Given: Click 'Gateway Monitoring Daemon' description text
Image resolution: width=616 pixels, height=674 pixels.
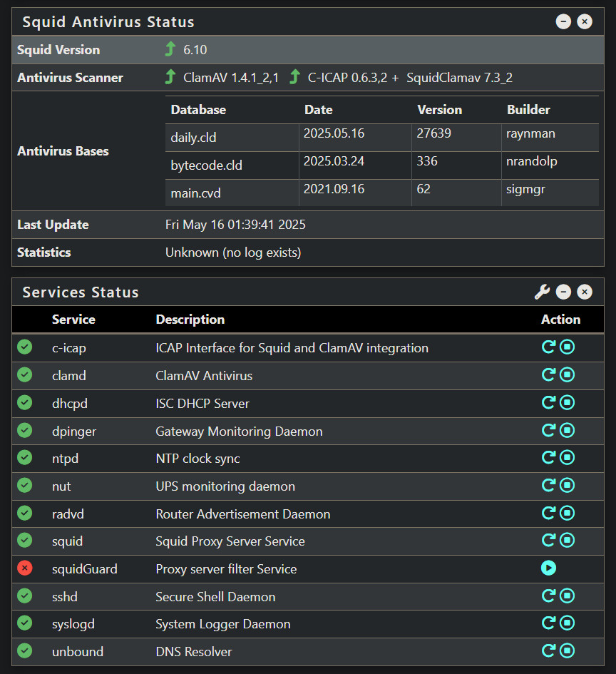Looking at the screenshot, I should pyautogui.click(x=239, y=432).
